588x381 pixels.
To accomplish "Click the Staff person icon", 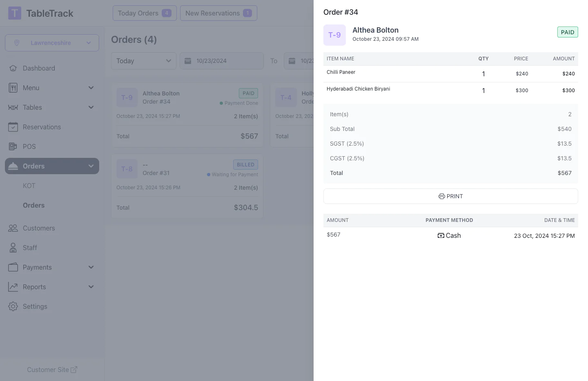I will 13,248.
